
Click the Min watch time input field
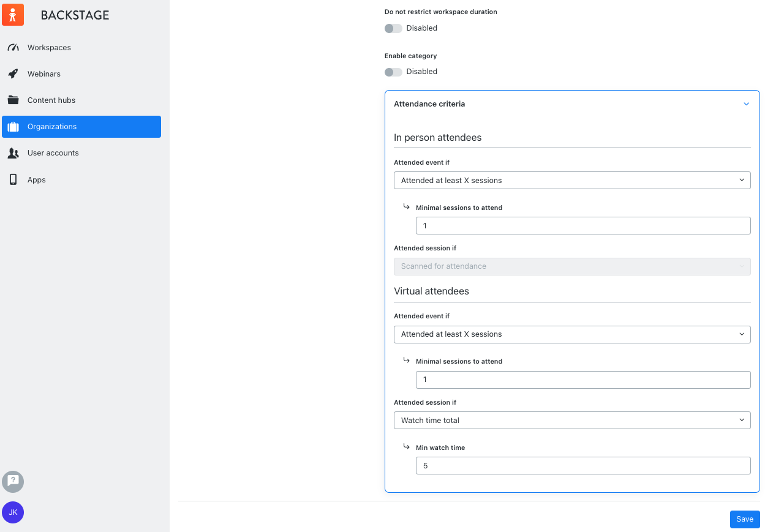tap(583, 465)
